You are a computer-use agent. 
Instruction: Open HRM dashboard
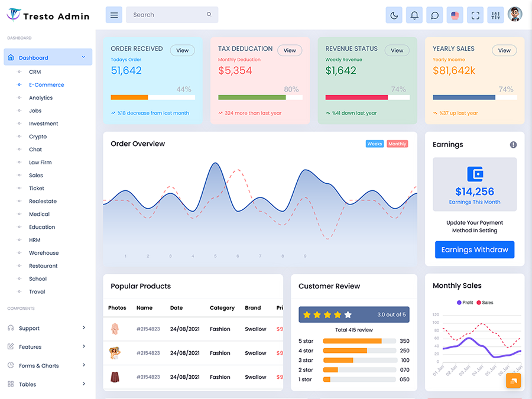(35, 240)
